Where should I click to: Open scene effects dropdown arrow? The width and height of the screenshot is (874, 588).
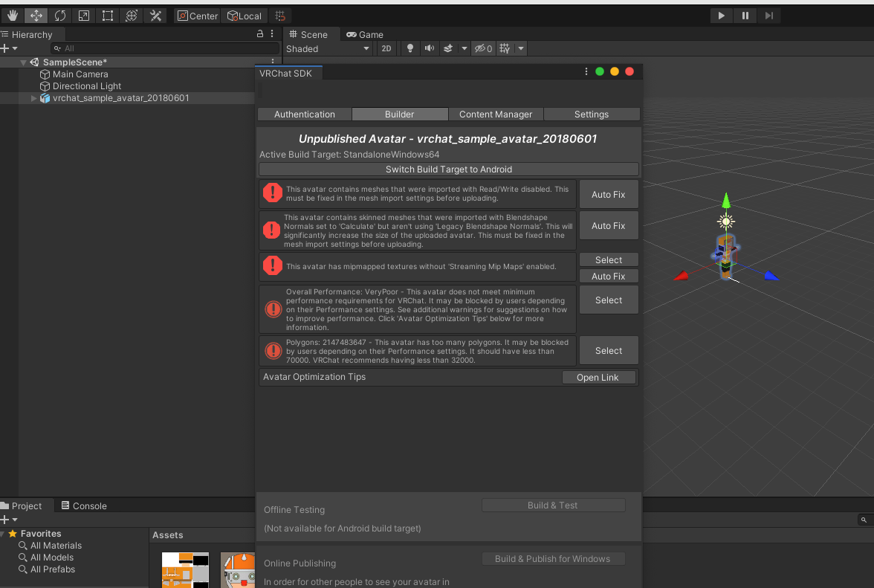[464, 48]
